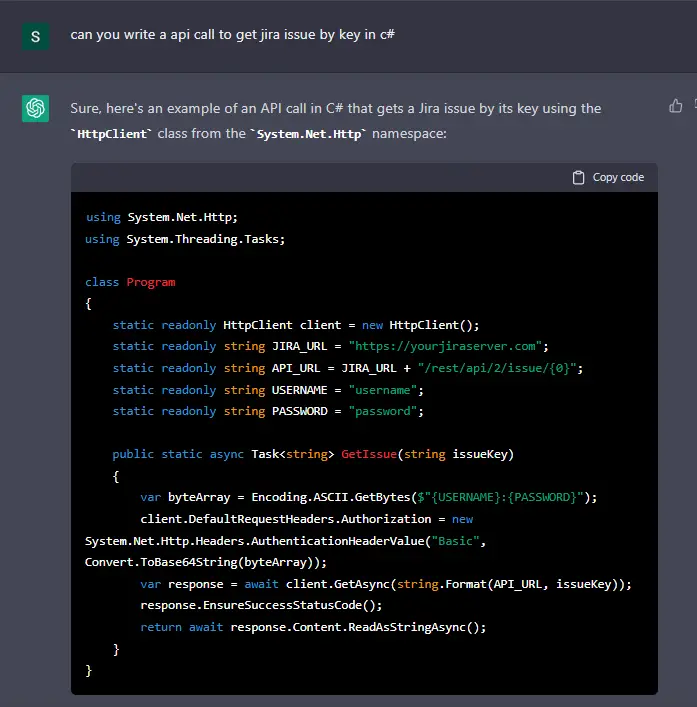Click the ChatGPT logo avatar
The image size is (697, 707).
36,108
